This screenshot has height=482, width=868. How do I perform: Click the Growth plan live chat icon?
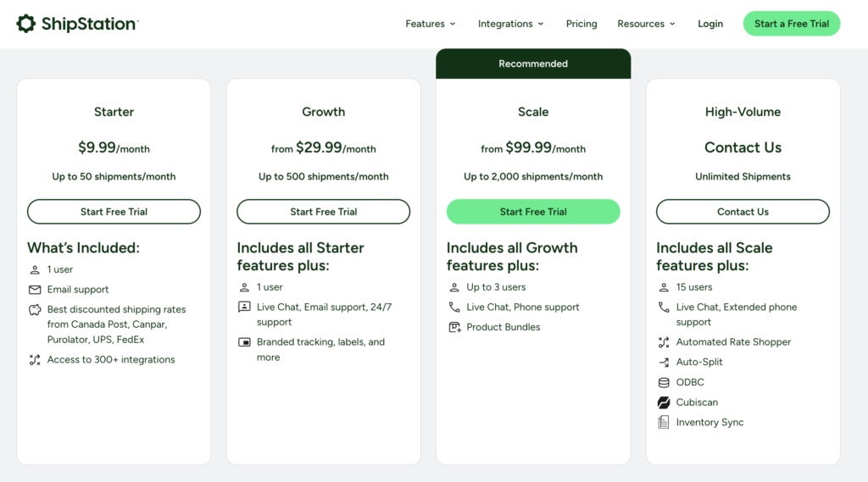click(244, 307)
